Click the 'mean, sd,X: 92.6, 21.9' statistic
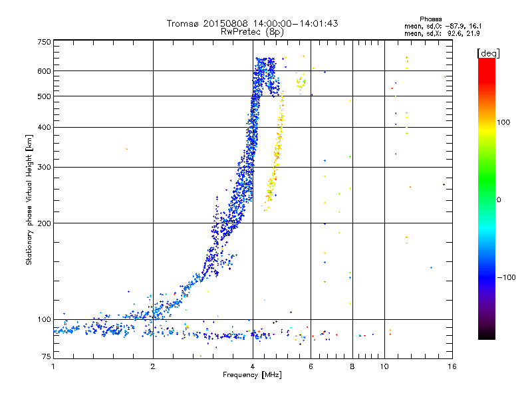The height and width of the screenshot is (399, 532). (x=442, y=33)
